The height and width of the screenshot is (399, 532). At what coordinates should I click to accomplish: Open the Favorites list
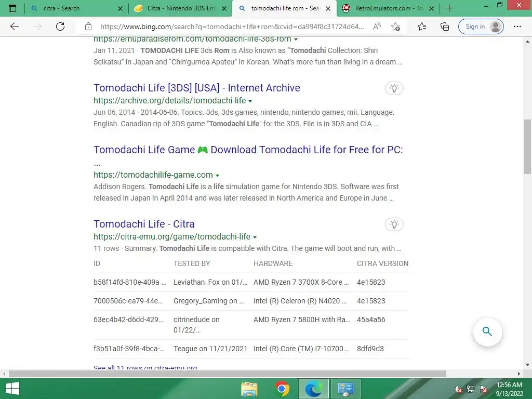point(422,26)
